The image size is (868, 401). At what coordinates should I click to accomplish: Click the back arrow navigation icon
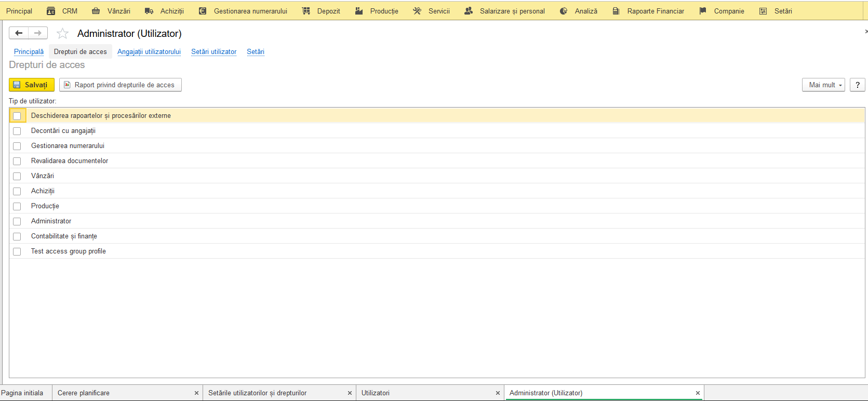(x=19, y=33)
